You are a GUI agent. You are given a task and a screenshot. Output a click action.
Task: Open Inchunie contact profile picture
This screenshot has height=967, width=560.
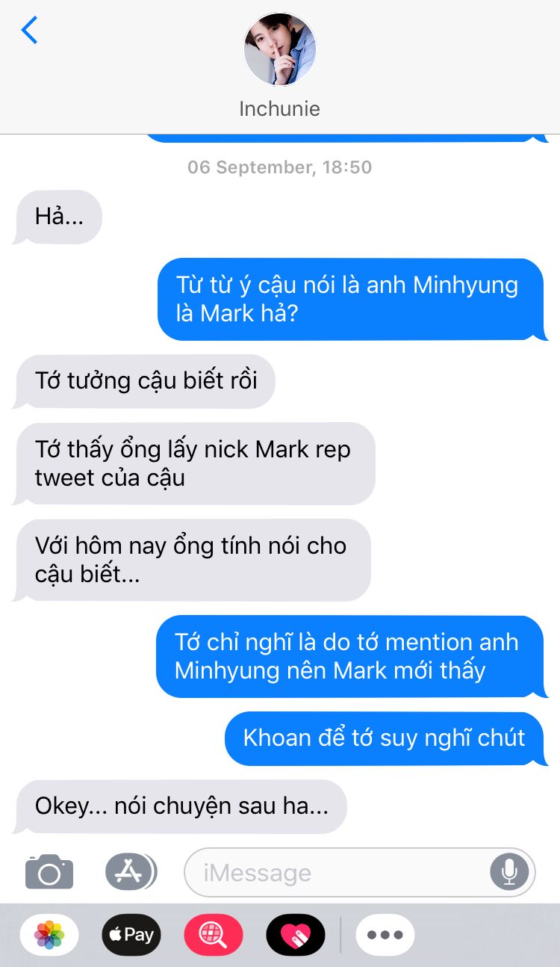pyautogui.click(x=280, y=49)
